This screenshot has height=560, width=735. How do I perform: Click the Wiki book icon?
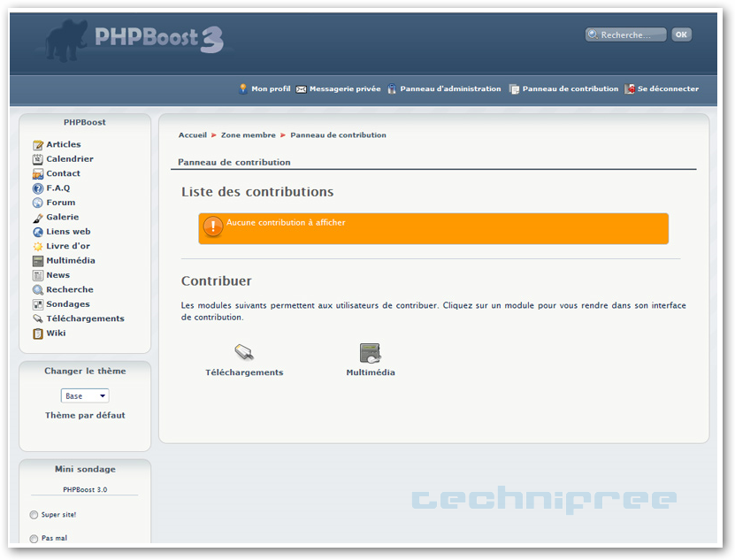pos(38,334)
